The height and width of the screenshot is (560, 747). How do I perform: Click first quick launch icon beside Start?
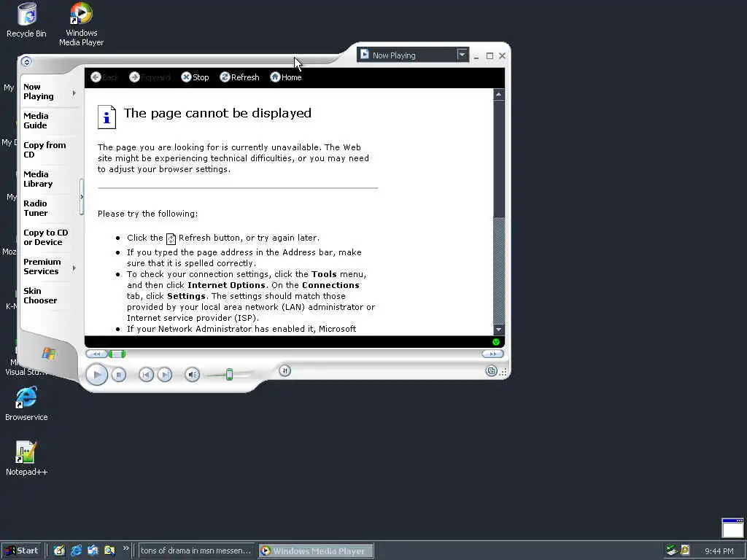click(x=59, y=551)
